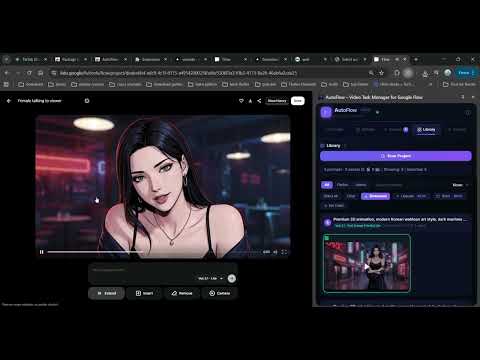Viewport: 480px width, 360px height.
Task: Switch to the middle Flow browser tab
Action: pos(230,59)
